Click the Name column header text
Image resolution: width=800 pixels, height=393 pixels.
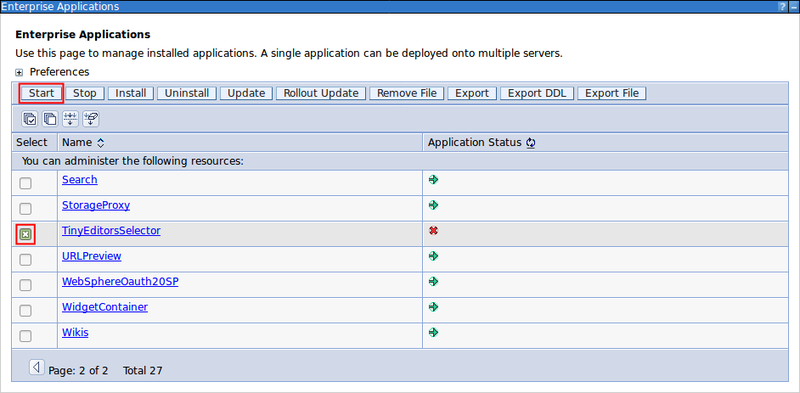click(x=77, y=142)
